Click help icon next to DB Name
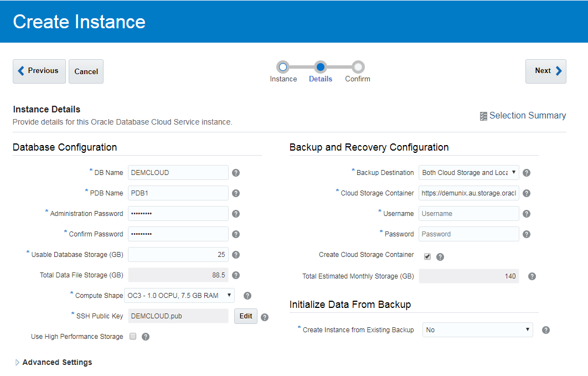 [x=236, y=173]
